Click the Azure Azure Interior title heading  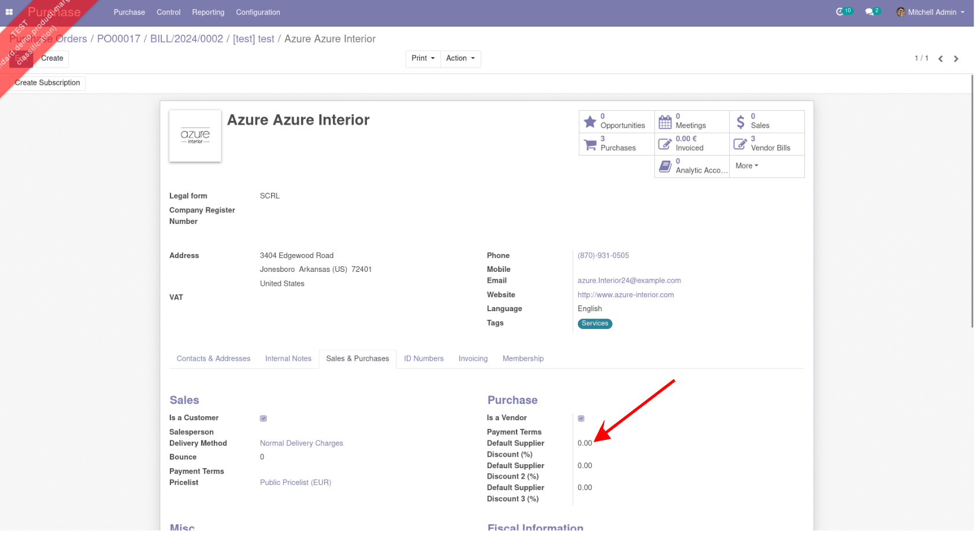[x=298, y=120]
